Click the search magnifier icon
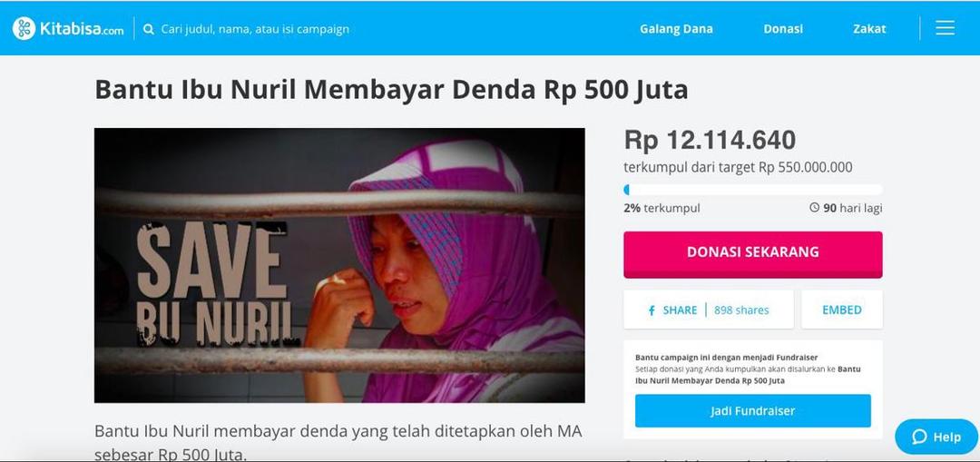This screenshot has width=980, height=462. 148,29
